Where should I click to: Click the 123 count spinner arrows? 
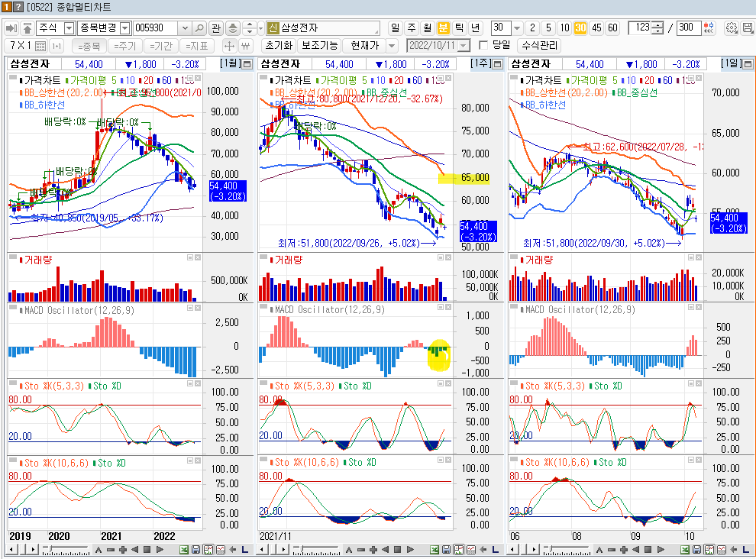coord(657,28)
